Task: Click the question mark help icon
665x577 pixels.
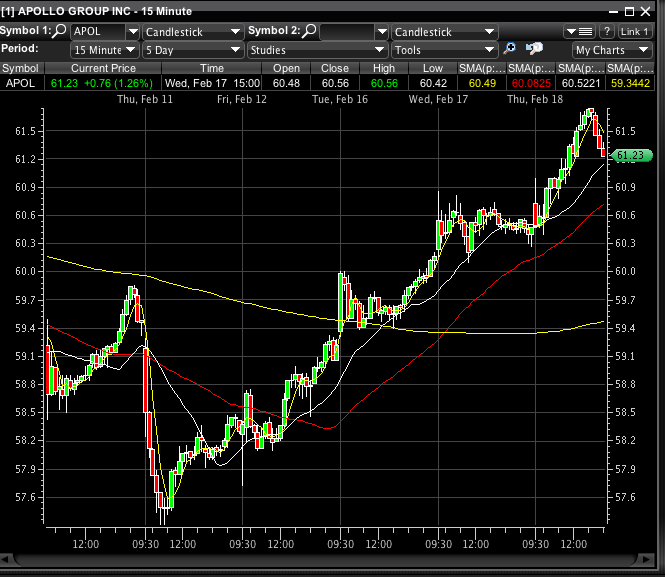Action: [606, 32]
